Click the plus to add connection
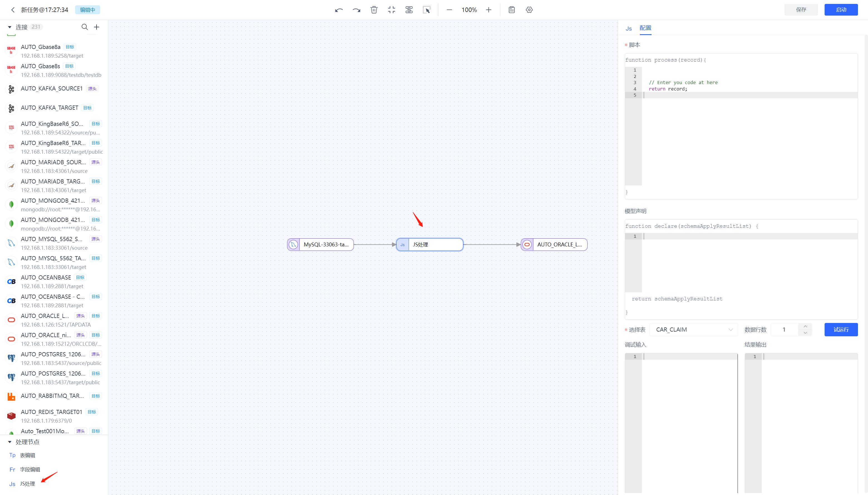Image resolution: width=868 pixels, height=495 pixels. pos(97,27)
